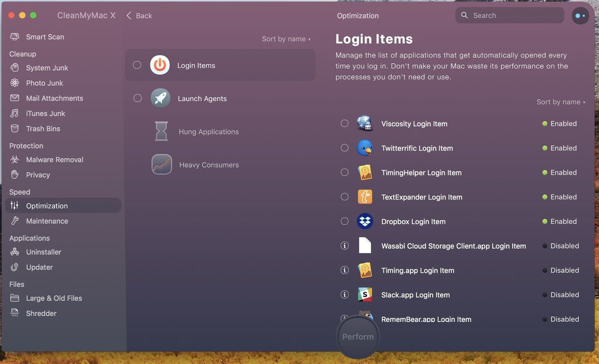Click the Dropbox app icon

(x=365, y=221)
